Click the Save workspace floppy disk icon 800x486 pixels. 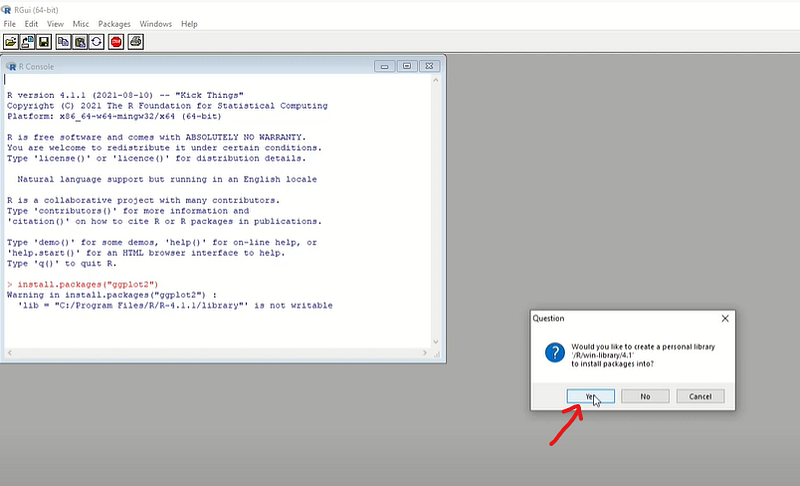(44, 42)
